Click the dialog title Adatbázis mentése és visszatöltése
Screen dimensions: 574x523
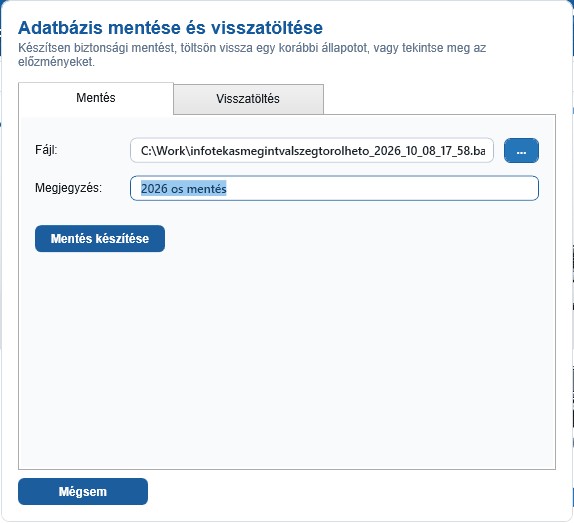(171, 28)
